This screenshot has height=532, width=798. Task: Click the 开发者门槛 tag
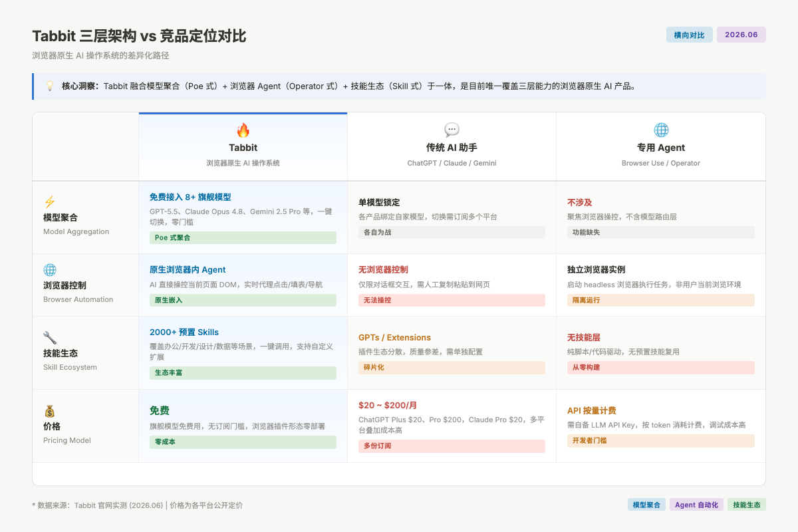point(661,440)
